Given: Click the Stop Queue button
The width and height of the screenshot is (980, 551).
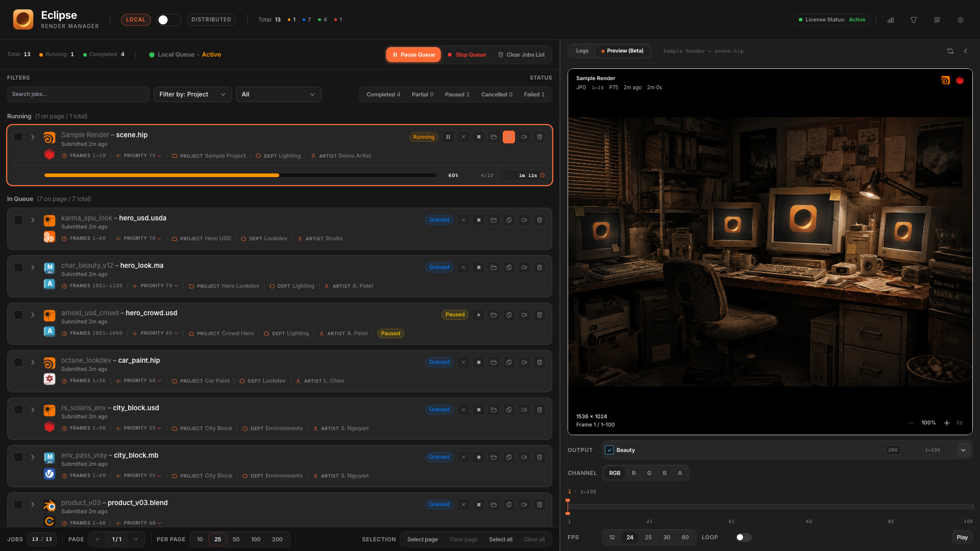Looking at the screenshot, I should click(467, 55).
